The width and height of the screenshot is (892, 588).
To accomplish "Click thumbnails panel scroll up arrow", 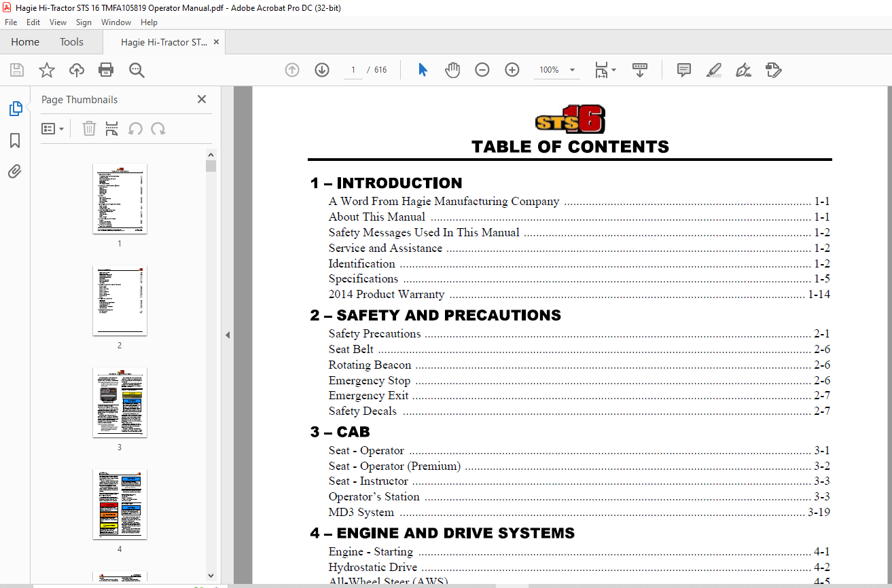I will pyautogui.click(x=211, y=154).
